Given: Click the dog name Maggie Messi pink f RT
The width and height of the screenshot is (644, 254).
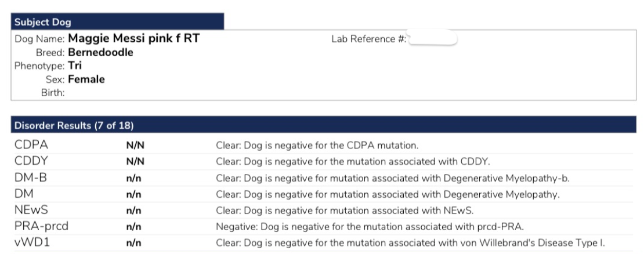Looking at the screenshot, I should [x=134, y=39].
